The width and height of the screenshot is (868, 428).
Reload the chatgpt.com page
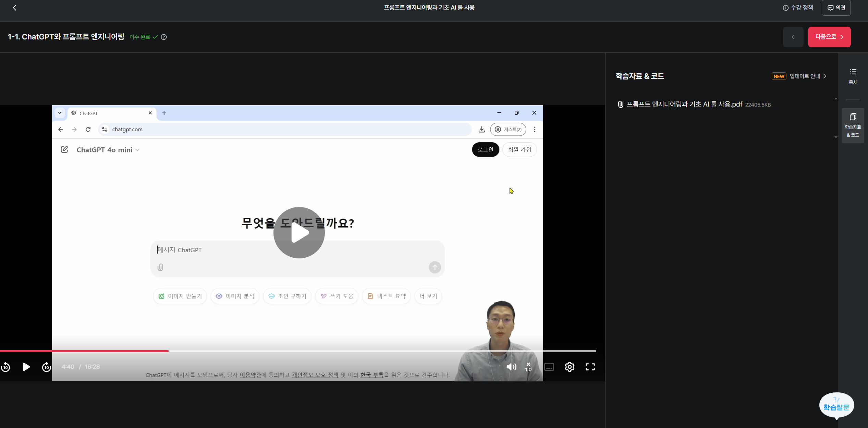coord(88,130)
